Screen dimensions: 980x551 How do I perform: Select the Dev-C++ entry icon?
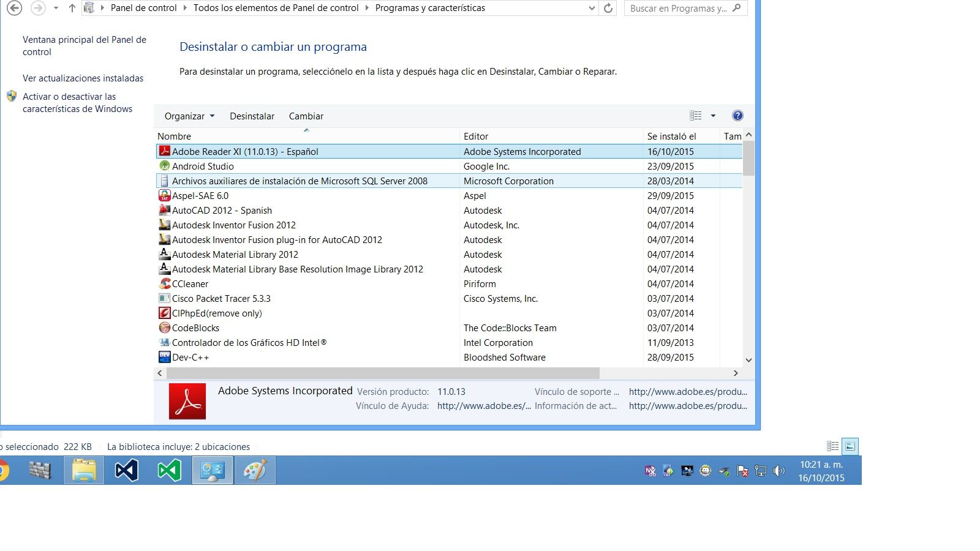164,357
